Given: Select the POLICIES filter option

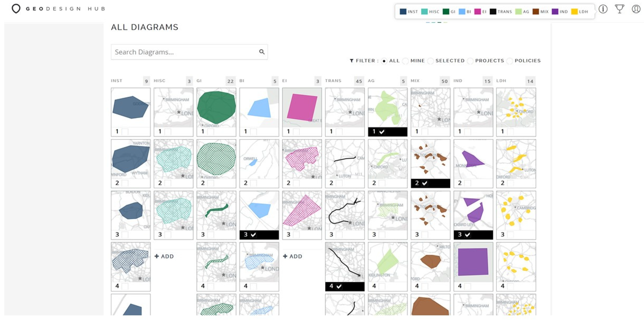Looking at the screenshot, I should [510, 61].
